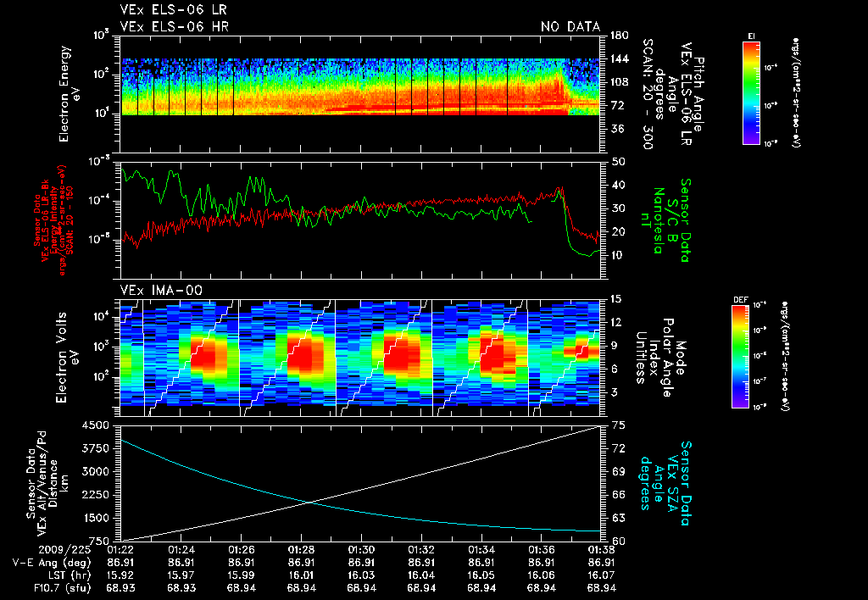This screenshot has width=868, height=600.
Task: Click the 01:28 time tick label
Action: pyautogui.click(x=301, y=550)
